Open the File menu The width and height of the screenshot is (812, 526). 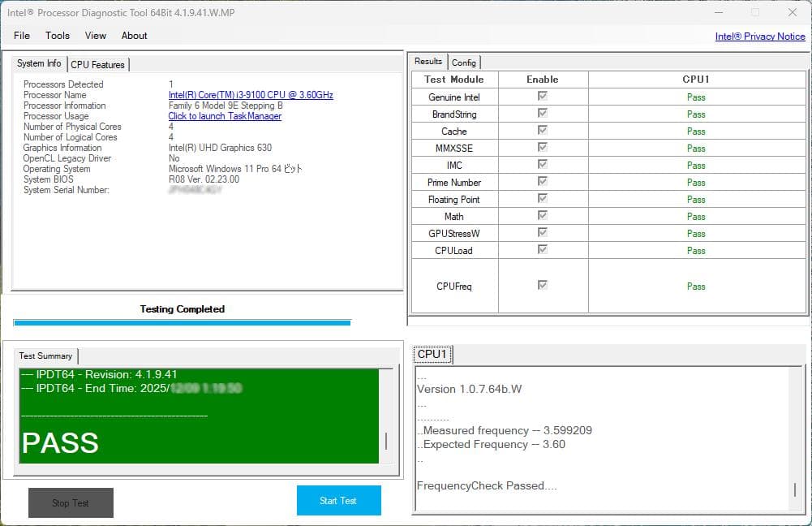tap(21, 35)
